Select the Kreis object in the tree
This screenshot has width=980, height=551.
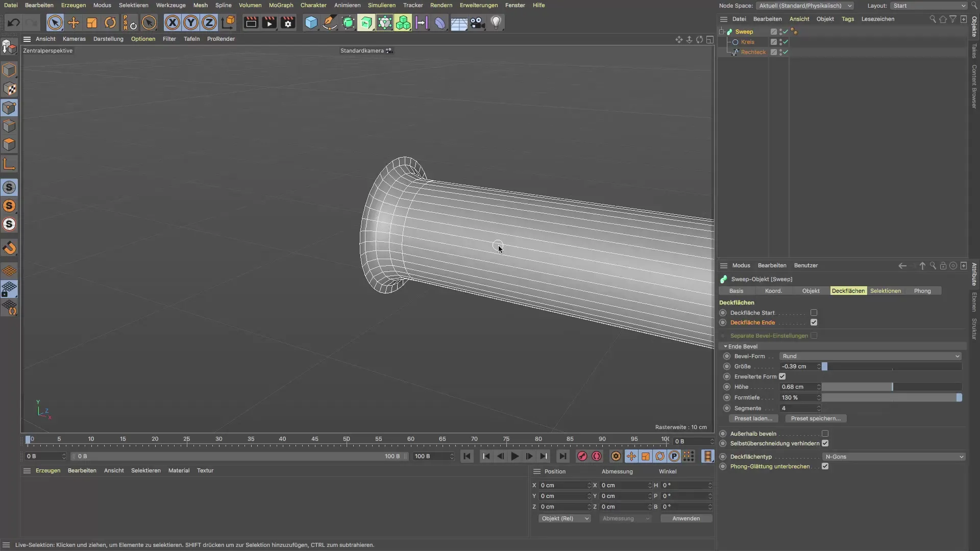point(747,42)
